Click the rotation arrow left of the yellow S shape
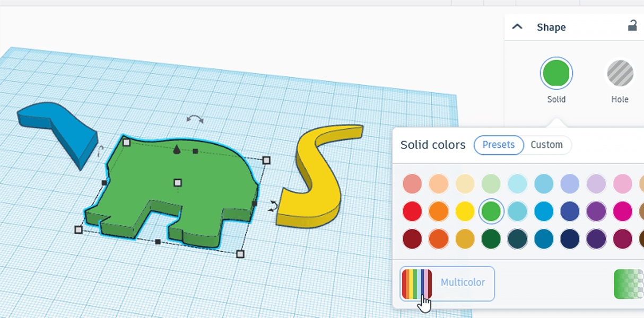The image size is (644, 318). [x=273, y=206]
